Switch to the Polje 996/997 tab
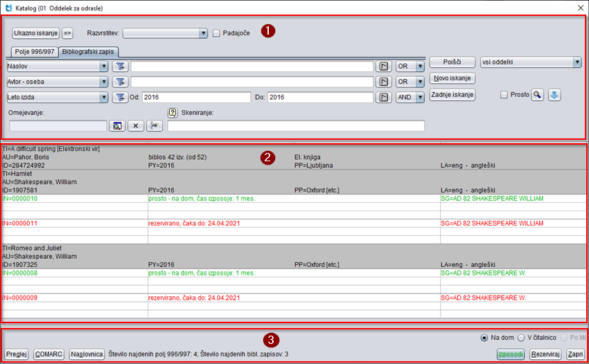 pos(34,52)
